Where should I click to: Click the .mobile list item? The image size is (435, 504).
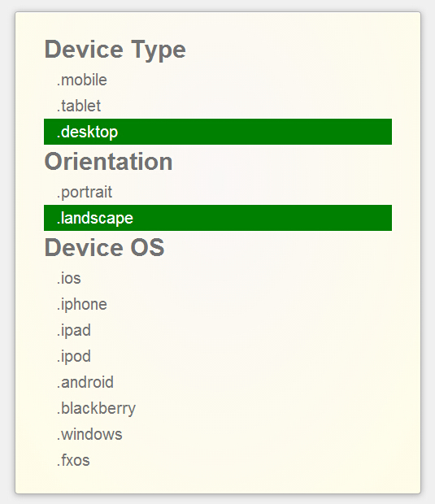click(218, 80)
